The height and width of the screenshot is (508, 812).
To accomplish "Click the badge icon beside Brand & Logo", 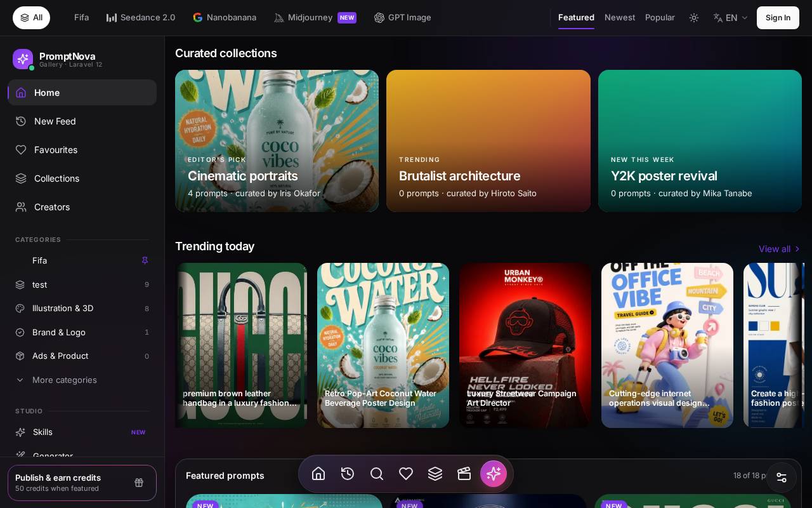I will point(20,332).
